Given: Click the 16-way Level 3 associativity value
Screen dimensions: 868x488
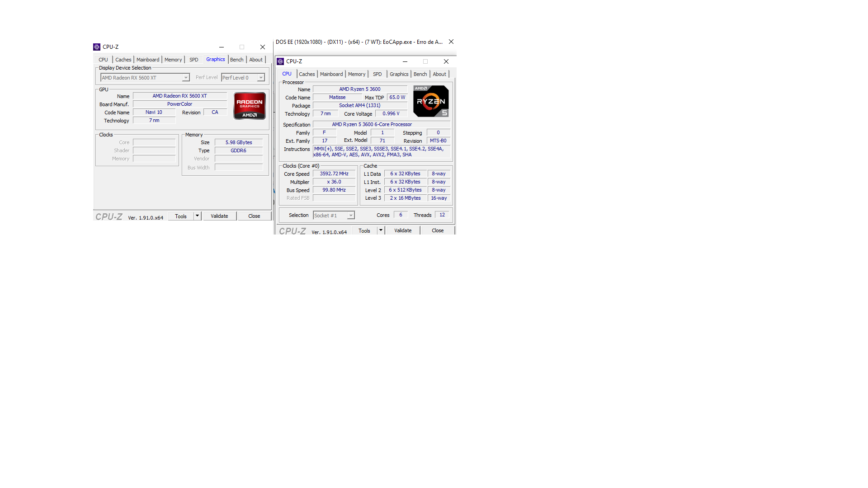Looking at the screenshot, I should pos(439,198).
